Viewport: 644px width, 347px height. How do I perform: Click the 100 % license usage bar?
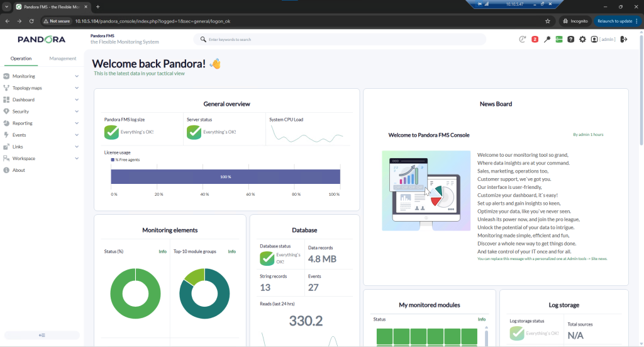226,177
